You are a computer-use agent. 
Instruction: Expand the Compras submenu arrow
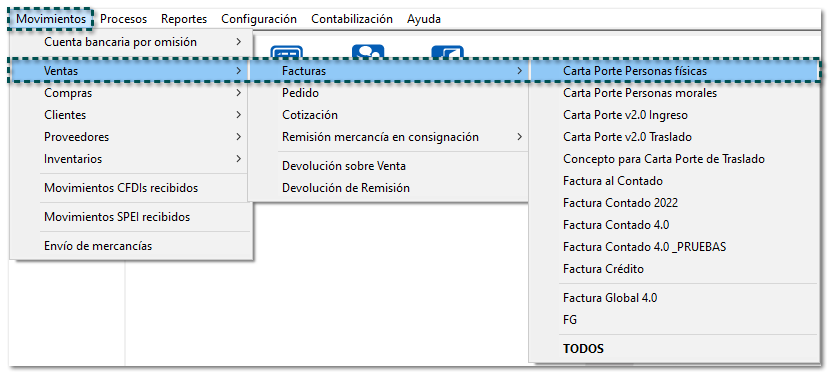(x=239, y=93)
